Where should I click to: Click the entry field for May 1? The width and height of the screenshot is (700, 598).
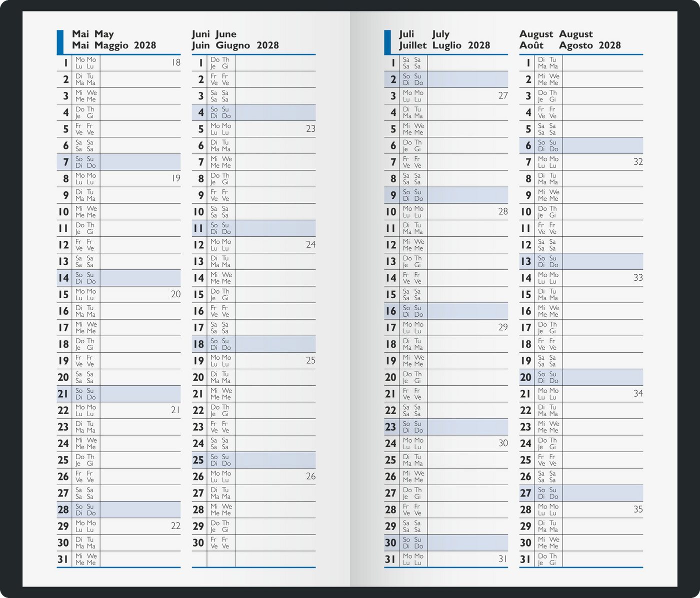140,62
